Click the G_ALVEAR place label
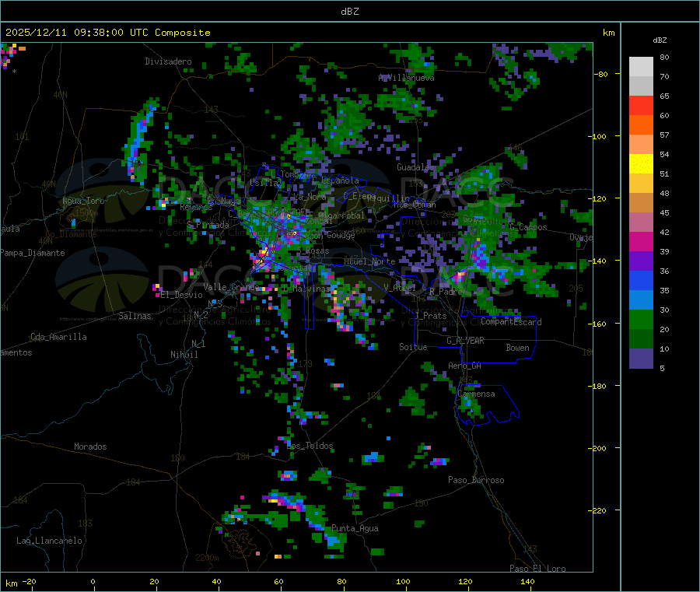Viewport: 700px width, 592px height. [x=465, y=341]
